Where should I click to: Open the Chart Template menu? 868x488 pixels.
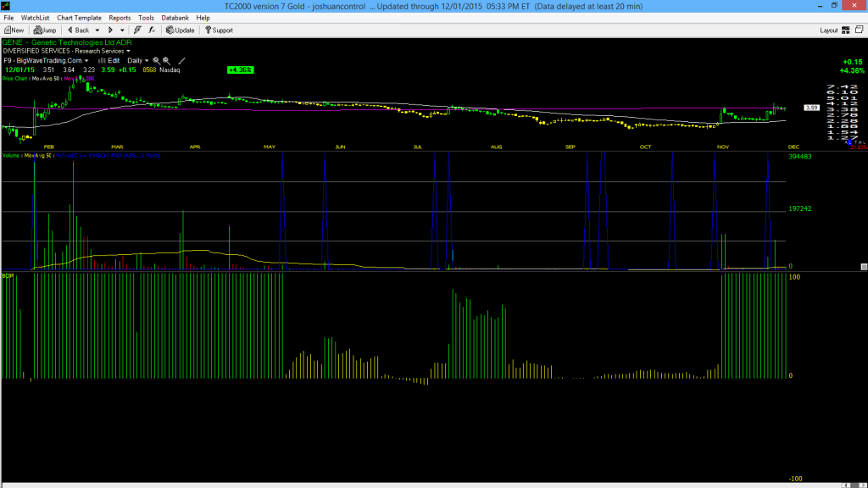coord(79,18)
